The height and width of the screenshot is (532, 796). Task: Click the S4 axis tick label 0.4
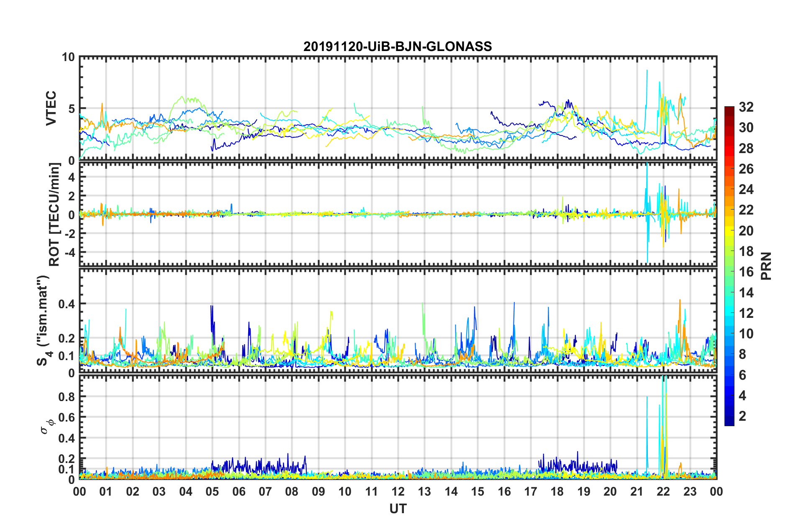point(66,304)
